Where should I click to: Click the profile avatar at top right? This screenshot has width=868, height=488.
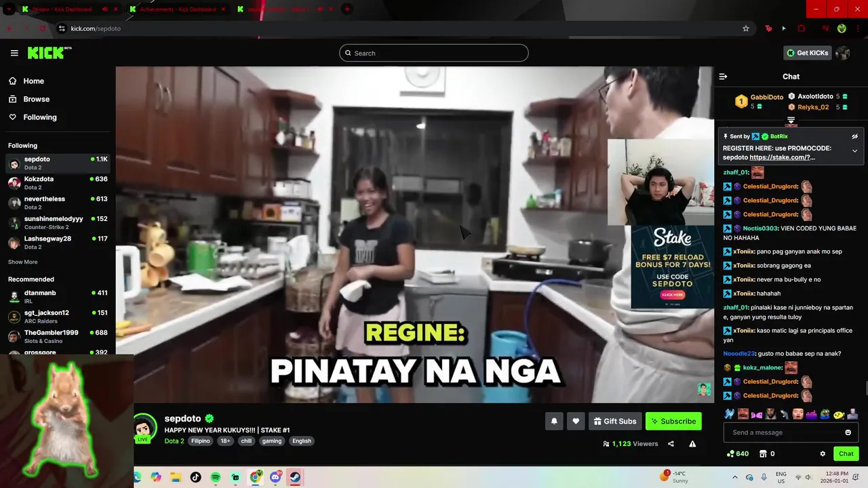coord(843,53)
